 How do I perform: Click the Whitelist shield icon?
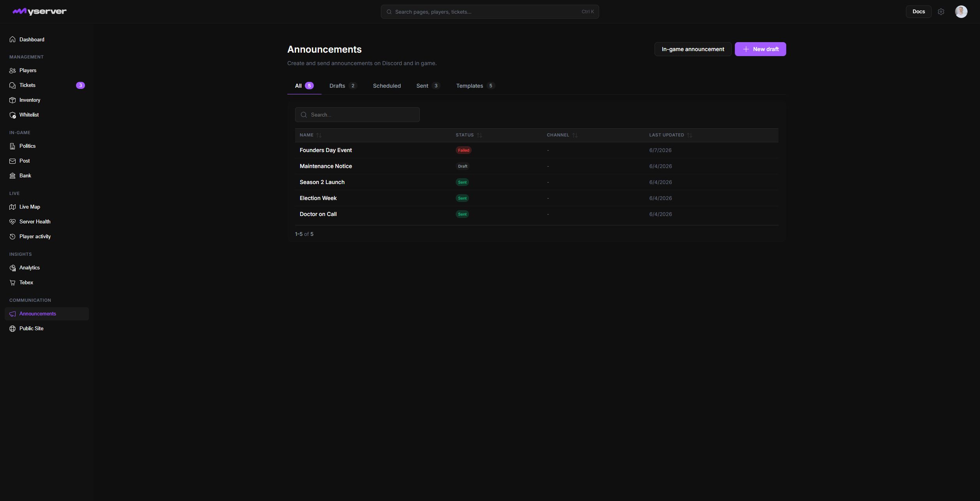click(12, 115)
